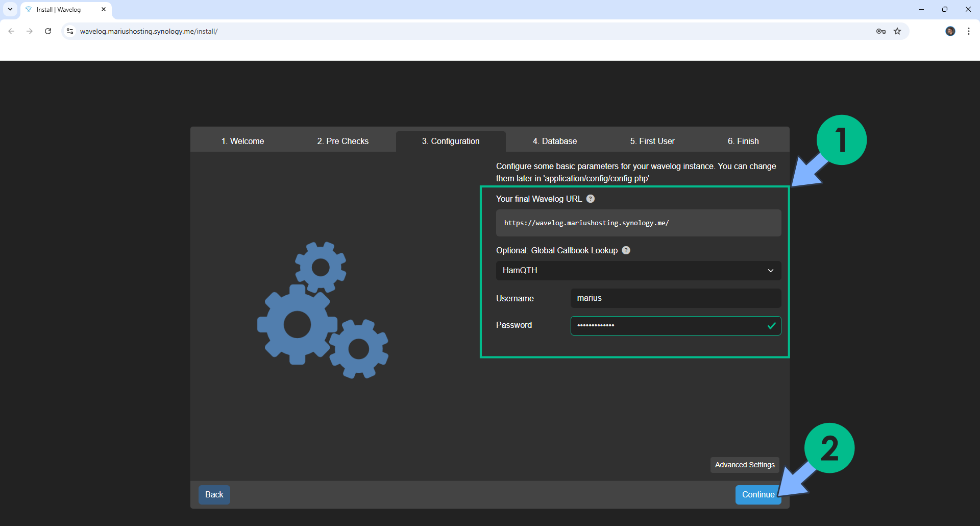Image resolution: width=980 pixels, height=526 pixels.
Task: Open Advanced Settings
Action: tap(744, 465)
